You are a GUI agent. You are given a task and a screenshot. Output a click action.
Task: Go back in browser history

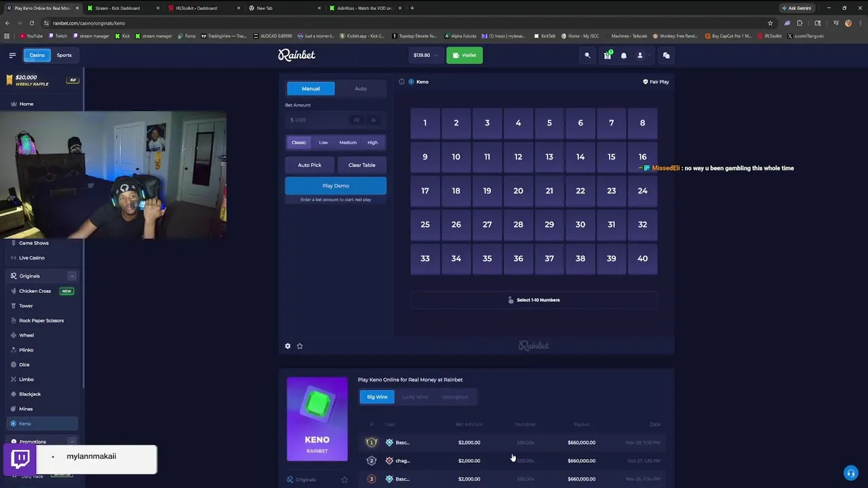[7, 23]
